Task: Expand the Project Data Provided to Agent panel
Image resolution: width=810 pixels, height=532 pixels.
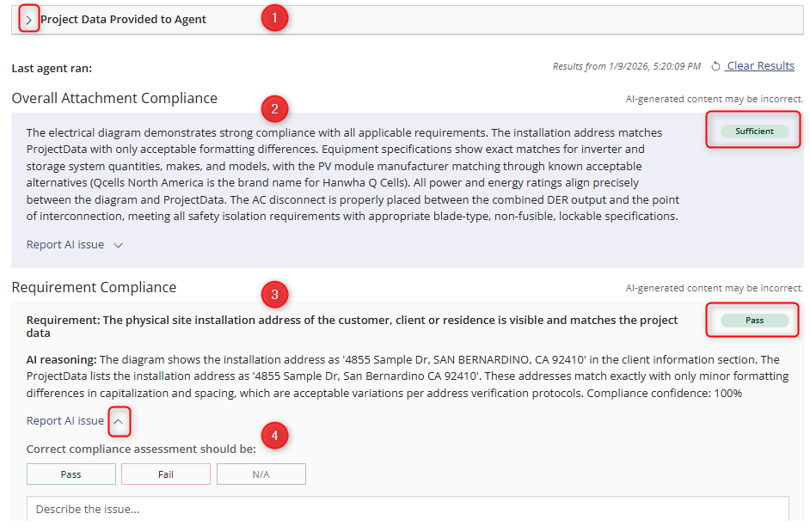Action: click(x=28, y=17)
